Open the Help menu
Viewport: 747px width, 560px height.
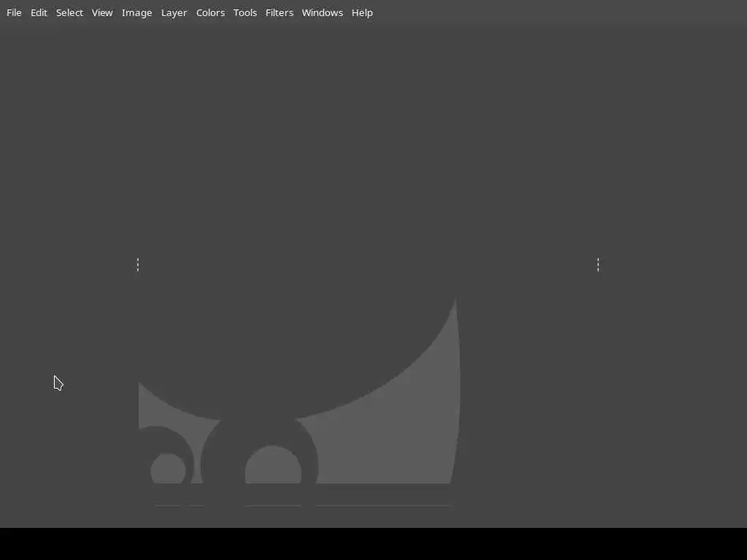362,13
